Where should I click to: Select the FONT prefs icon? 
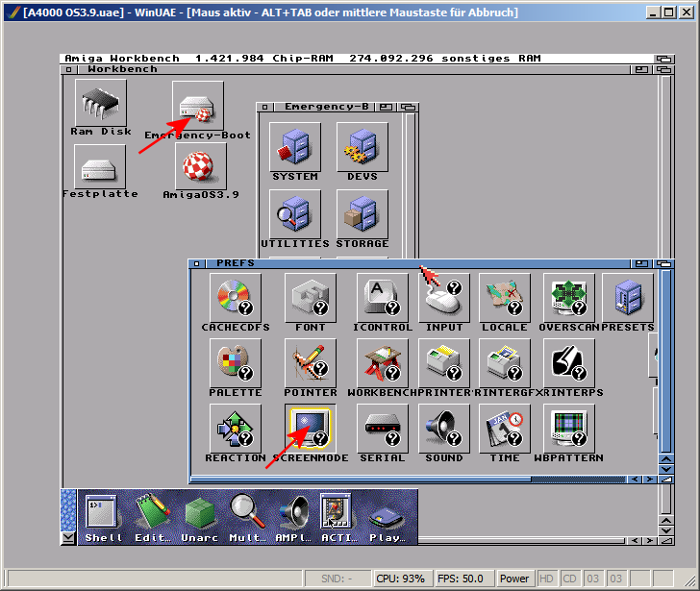[x=311, y=298]
